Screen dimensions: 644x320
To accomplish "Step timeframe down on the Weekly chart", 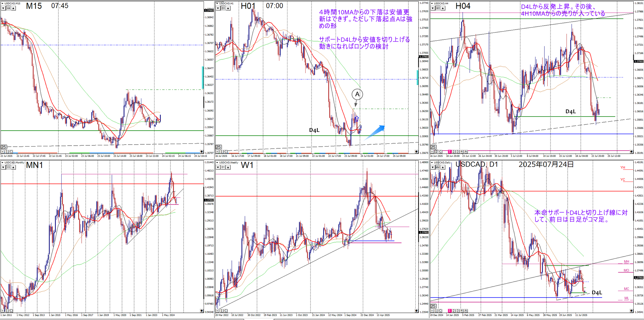I will (x=218, y=167).
